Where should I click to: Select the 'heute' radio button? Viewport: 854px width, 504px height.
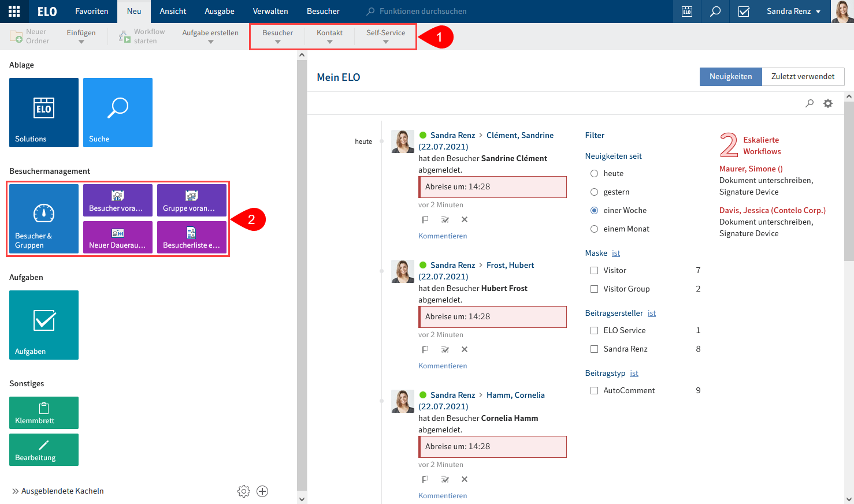pos(594,174)
